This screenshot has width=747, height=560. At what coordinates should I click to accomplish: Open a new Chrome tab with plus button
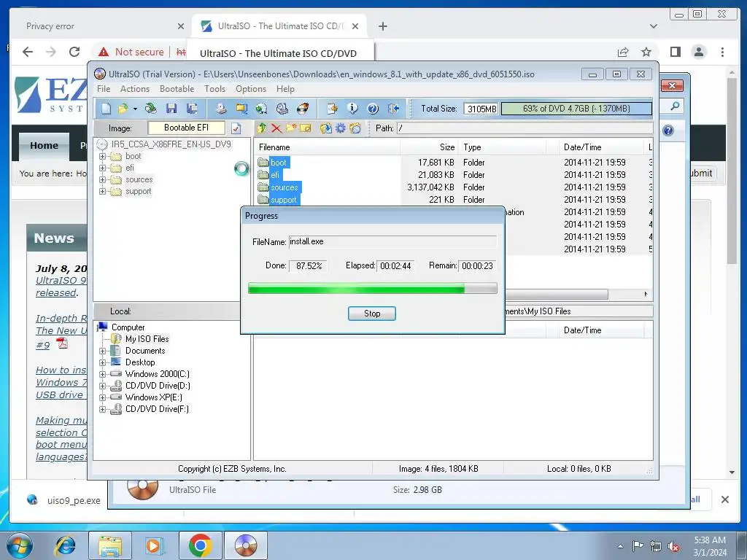[x=382, y=26]
